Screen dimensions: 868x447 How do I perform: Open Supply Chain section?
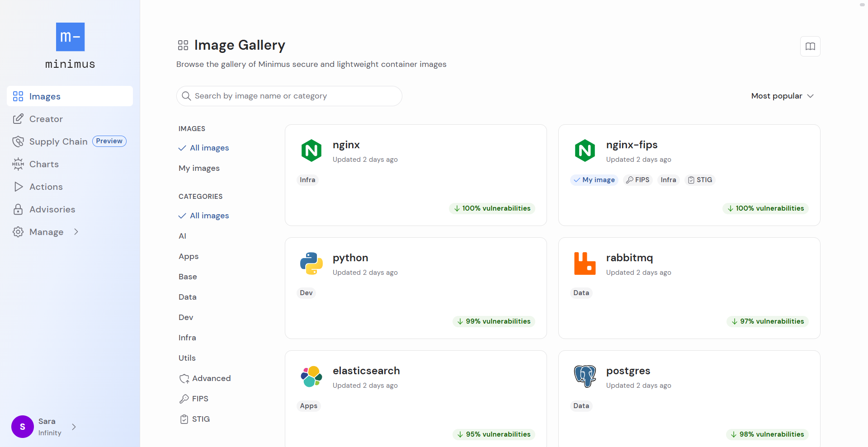pyautogui.click(x=58, y=141)
